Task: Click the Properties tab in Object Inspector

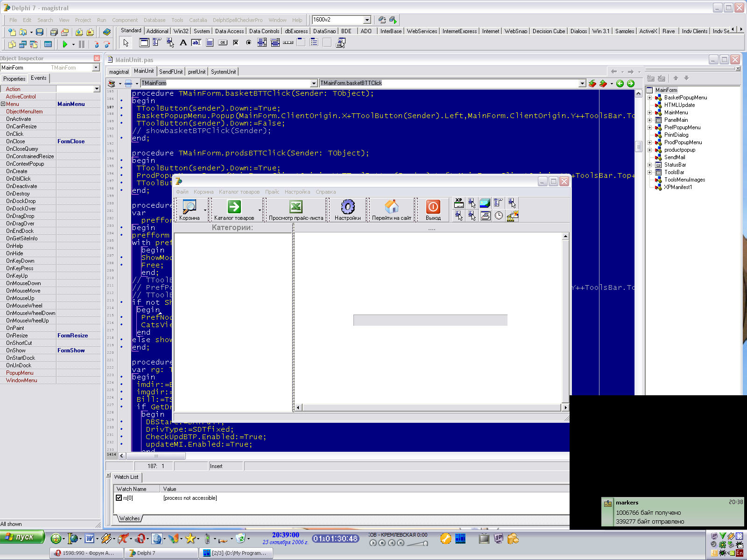Action: point(14,78)
